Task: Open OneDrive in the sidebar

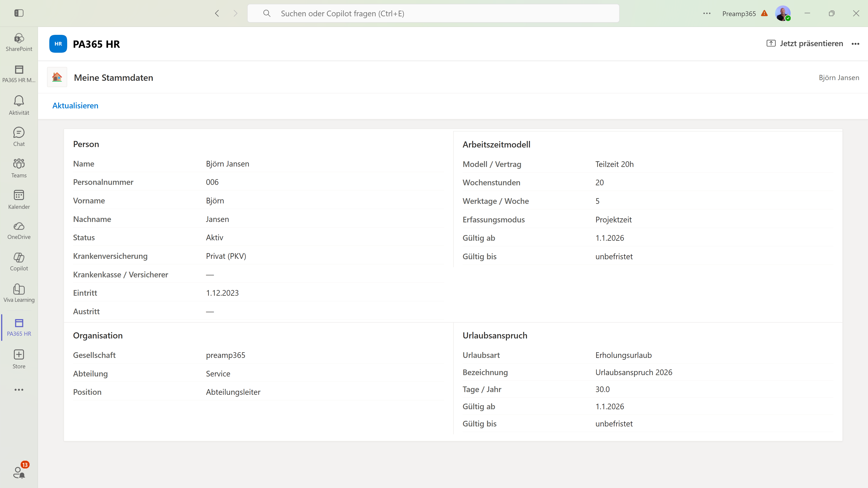Action: (19, 231)
